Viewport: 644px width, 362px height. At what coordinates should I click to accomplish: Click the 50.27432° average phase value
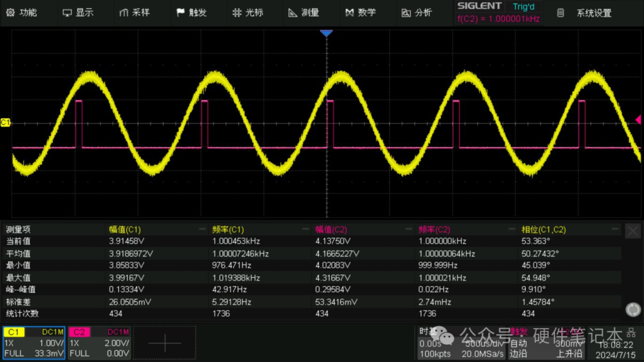[540, 253]
